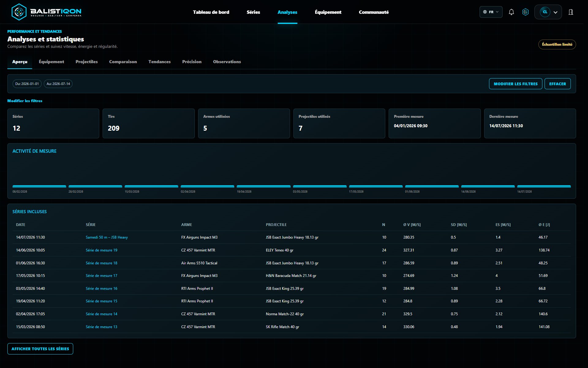Switch to the Précision tab
Screen dimensions: 588x368
(192, 62)
